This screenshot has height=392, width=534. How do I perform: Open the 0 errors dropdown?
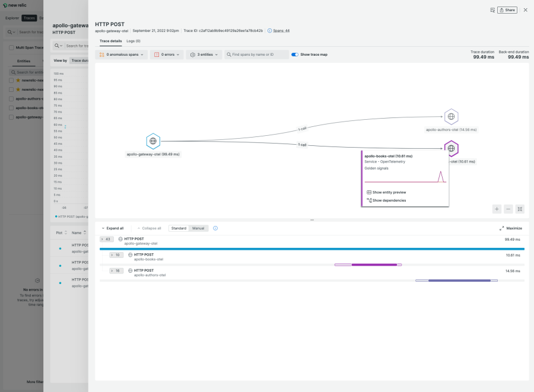[x=167, y=55]
